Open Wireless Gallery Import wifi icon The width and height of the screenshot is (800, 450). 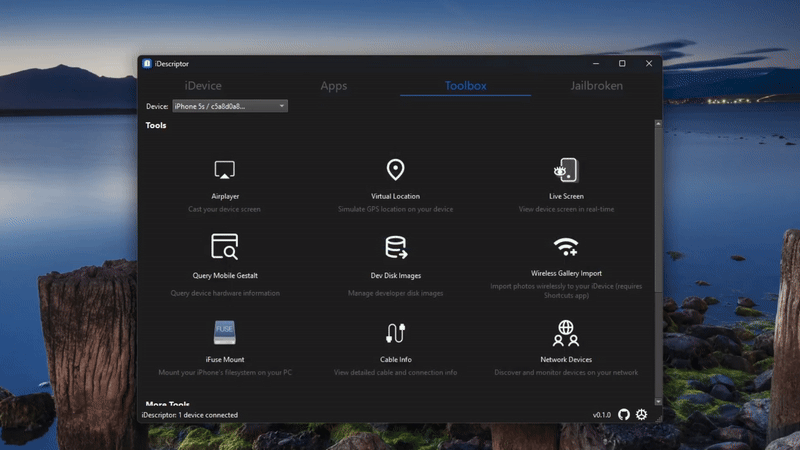pos(566,247)
